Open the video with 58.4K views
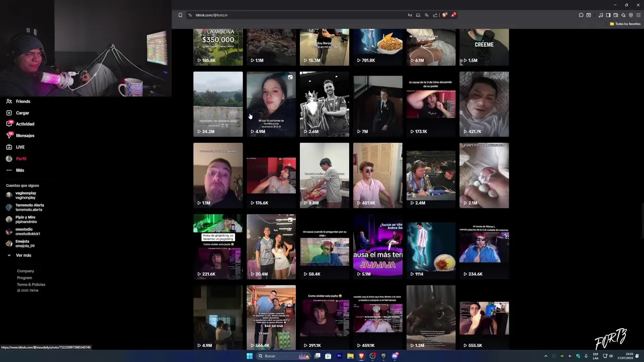This screenshot has width=644, height=362. (x=325, y=247)
